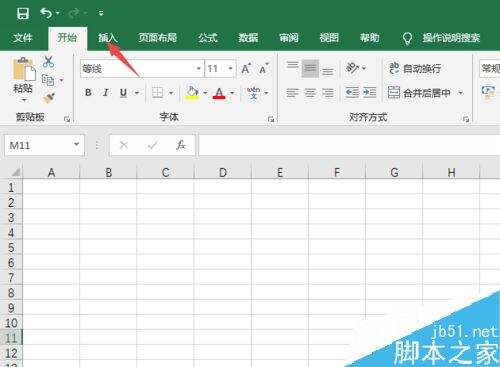
Task: Open the 页面布局 ribbon tab
Action: [x=158, y=38]
